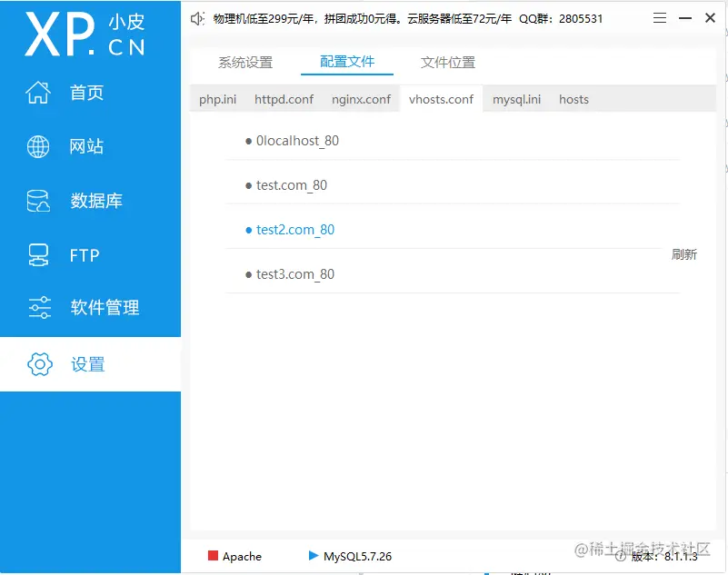Click the MySQL5.7.26 status label
Viewport: 728px width, 575px height.
(x=357, y=556)
